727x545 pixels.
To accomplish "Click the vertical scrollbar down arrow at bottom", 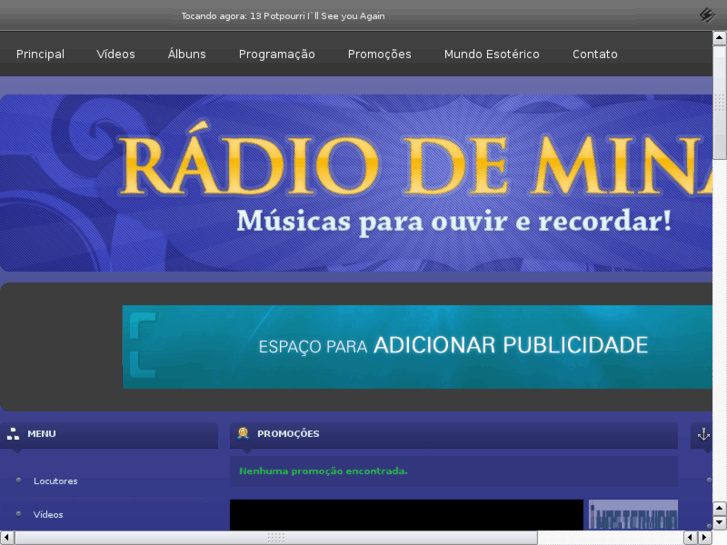I will point(719,523).
